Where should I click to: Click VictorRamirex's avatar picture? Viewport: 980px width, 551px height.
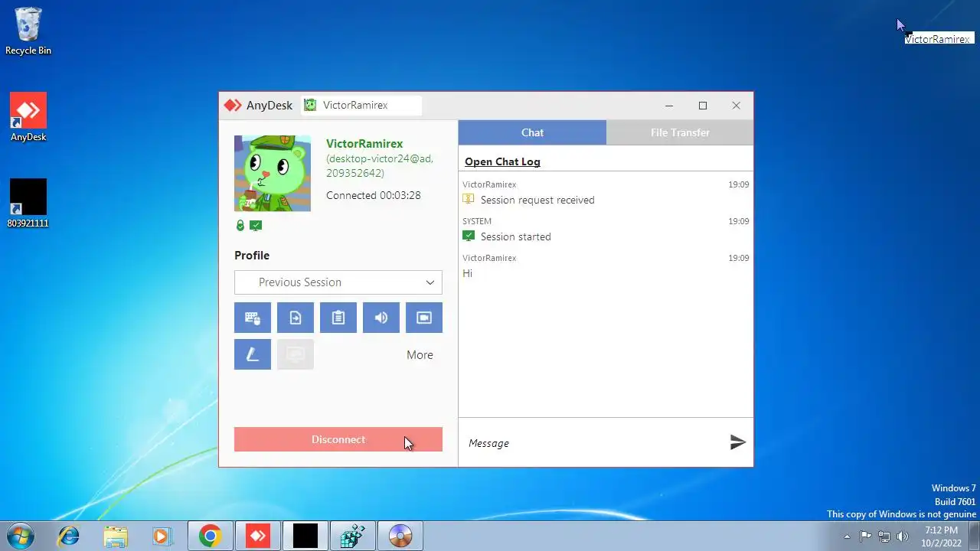(273, 174)
